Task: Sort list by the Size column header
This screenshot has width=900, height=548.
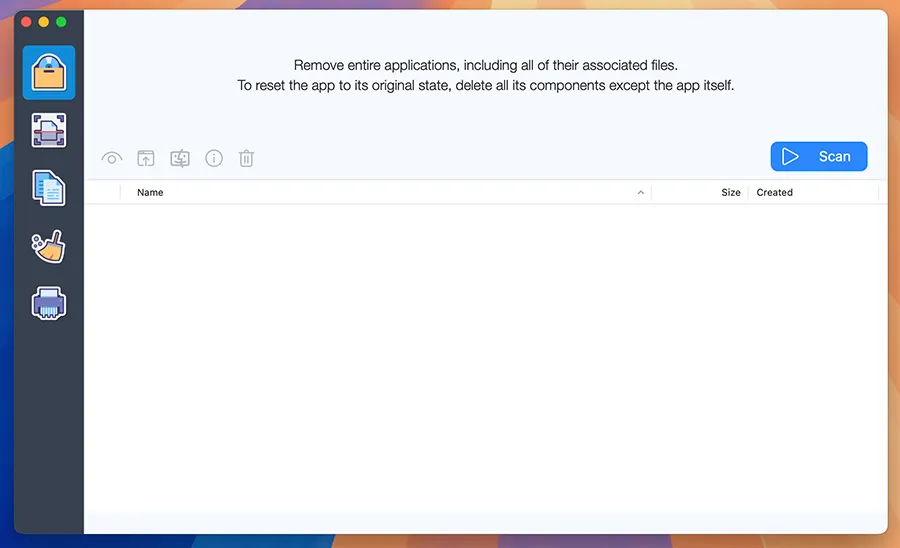Action: point(730,192)
